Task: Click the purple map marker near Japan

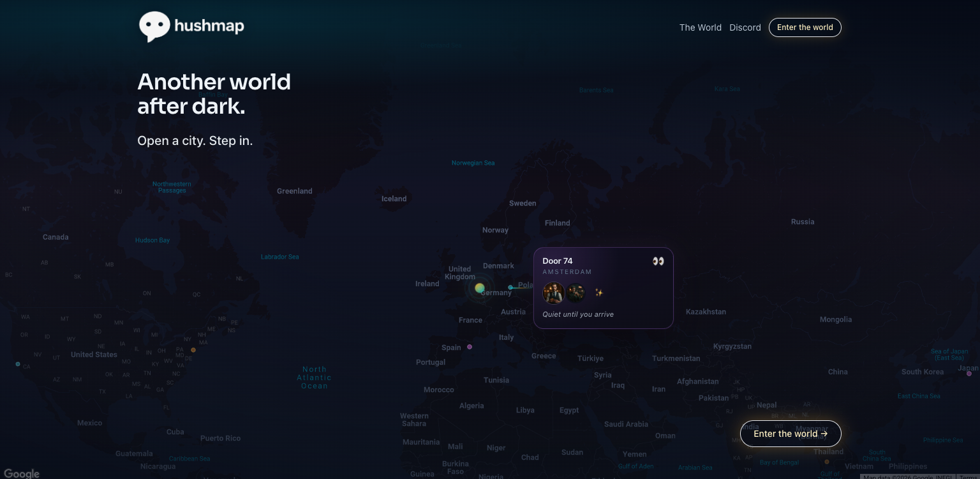Action: click(969, 374)
